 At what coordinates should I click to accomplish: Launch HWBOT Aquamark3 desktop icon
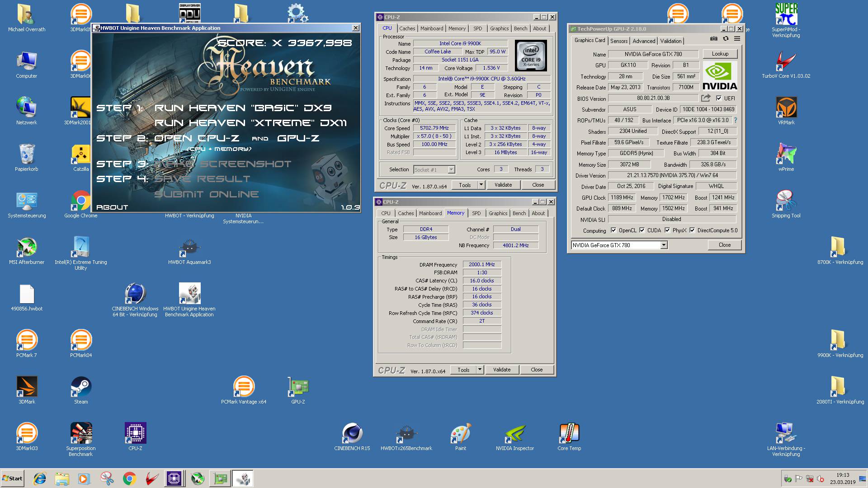click(189, 251)
